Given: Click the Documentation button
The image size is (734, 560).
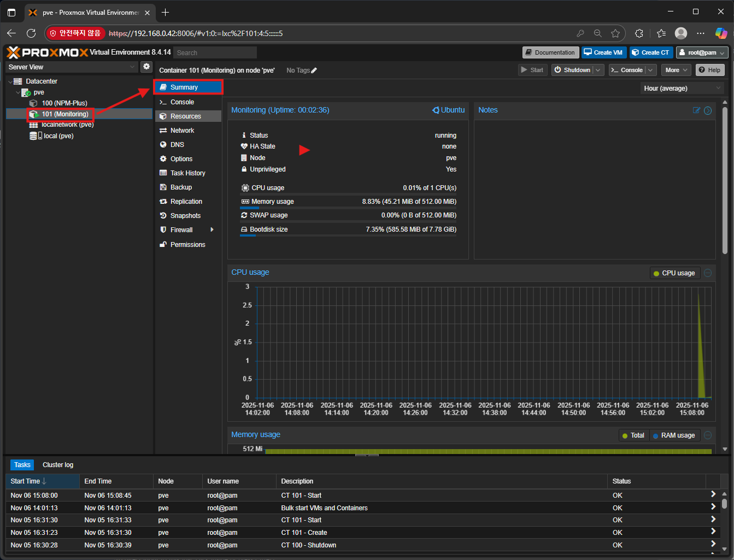Looking at the screenshot, I should coord(550,52).
